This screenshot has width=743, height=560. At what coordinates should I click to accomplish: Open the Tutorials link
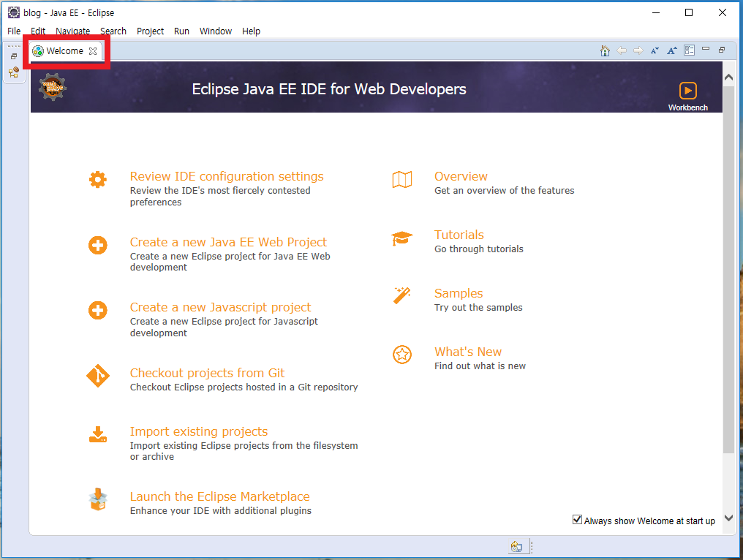[459, 235]
